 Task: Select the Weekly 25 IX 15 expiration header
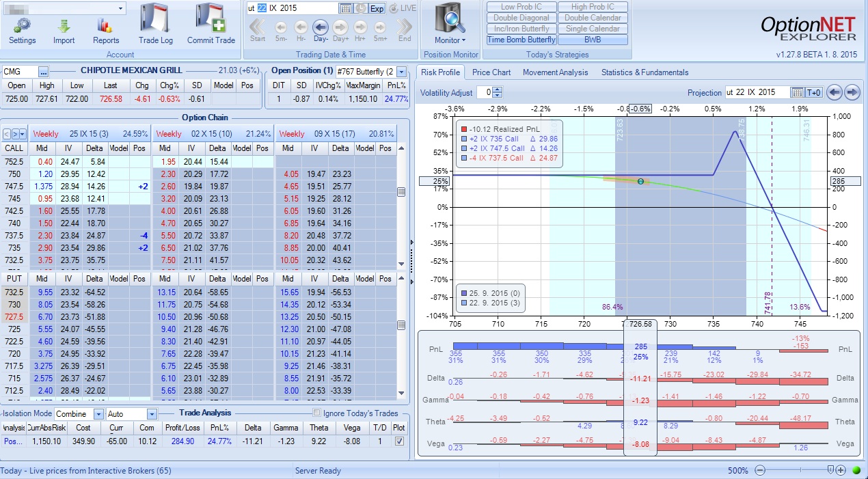tap(91, 134)
